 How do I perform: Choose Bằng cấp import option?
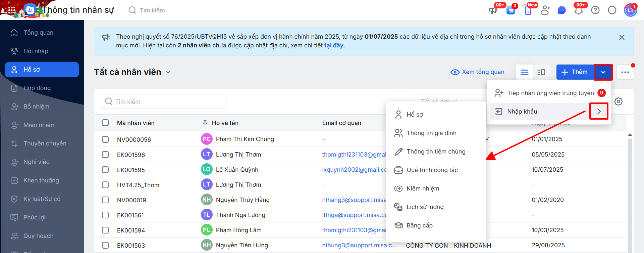point(436,225)
